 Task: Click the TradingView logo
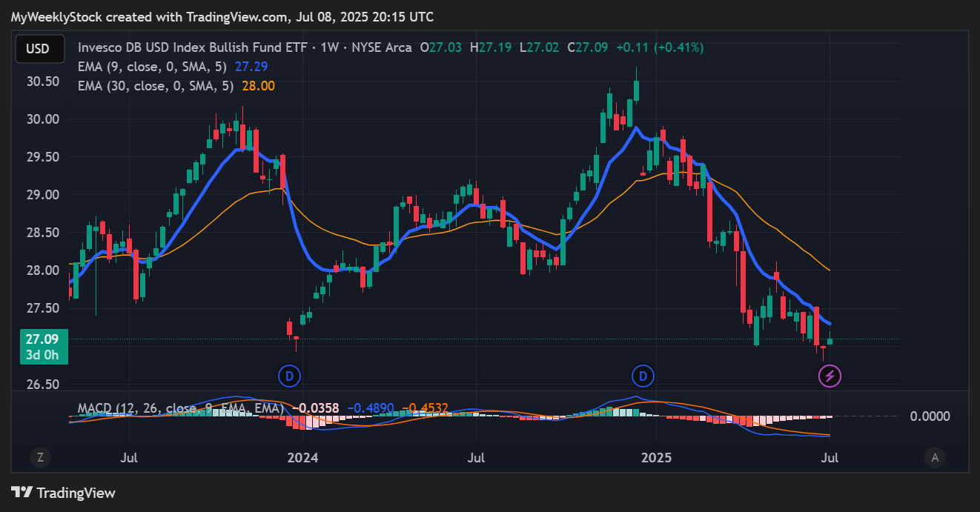tap(64, 493)
